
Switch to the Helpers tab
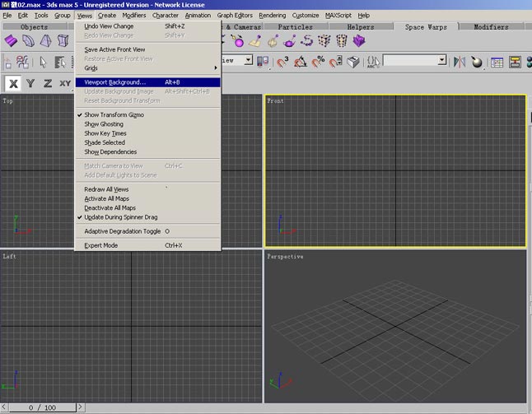click(x=361, y=27)
